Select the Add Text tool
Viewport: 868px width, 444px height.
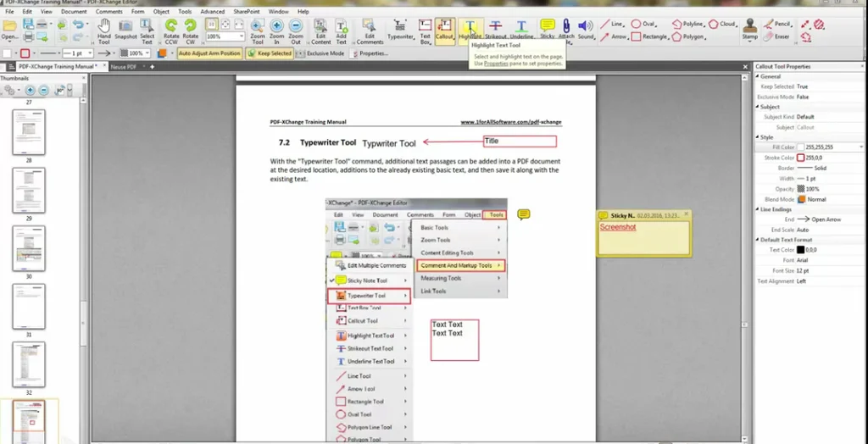342,31
